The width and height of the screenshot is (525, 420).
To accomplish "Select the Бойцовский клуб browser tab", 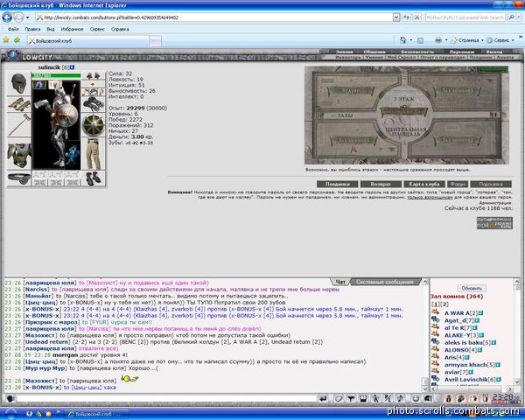I will (x=87, y=41).
